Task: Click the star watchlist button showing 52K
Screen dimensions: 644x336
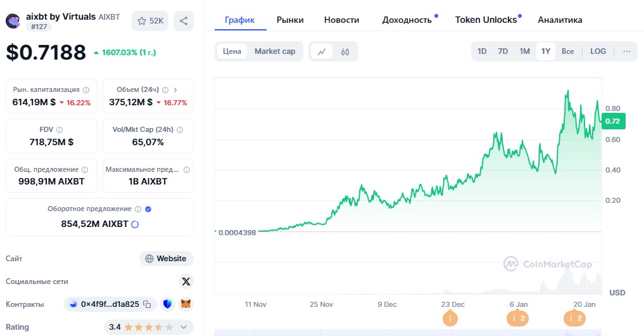Action: (x=150, y=21)
